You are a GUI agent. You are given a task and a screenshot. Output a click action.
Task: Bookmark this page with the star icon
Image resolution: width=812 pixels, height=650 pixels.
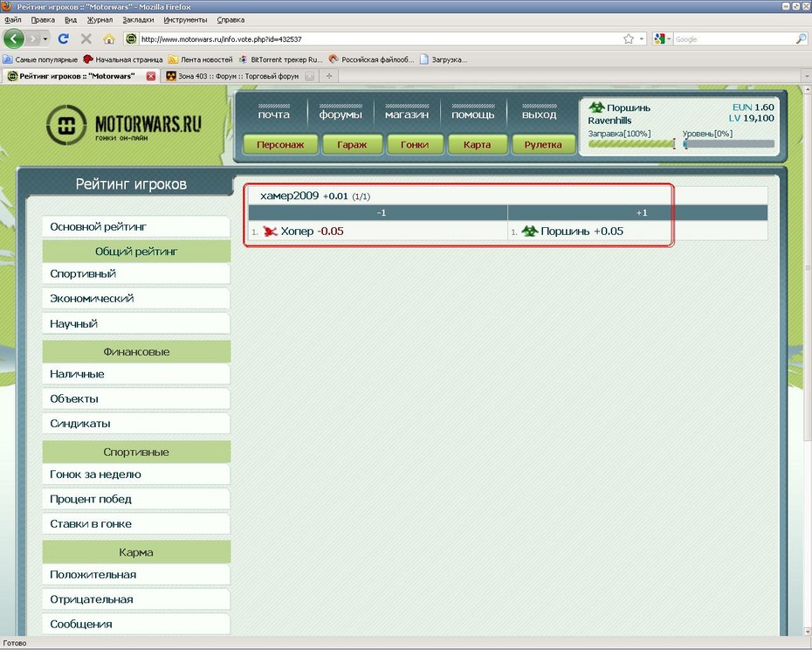pos(629,38)
